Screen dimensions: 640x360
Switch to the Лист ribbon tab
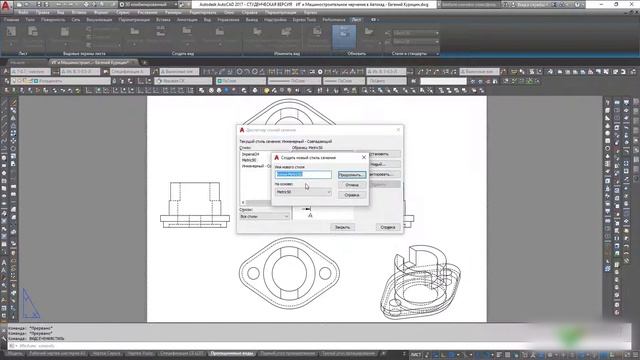(356, 20)
